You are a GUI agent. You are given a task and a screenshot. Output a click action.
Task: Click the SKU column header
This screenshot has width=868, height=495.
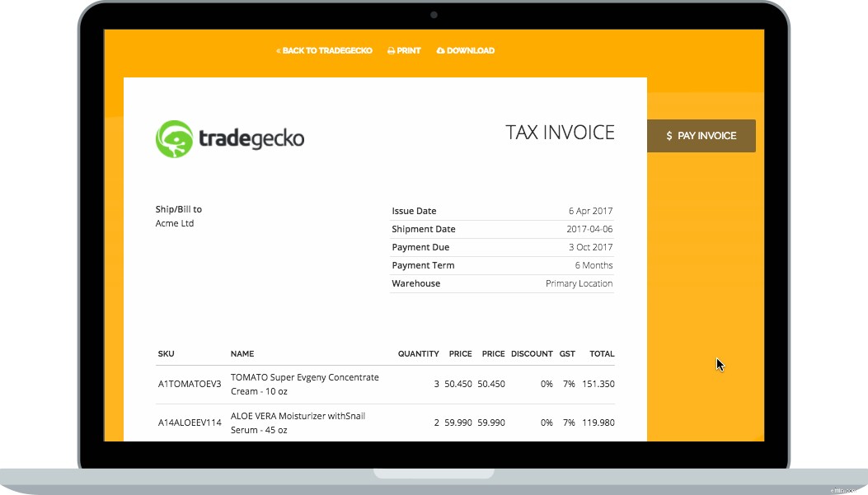(166, 353)
